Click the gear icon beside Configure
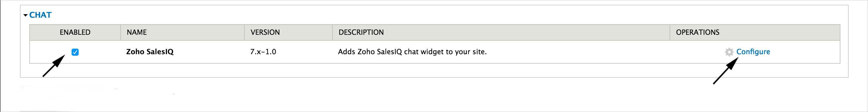The width and height of the screenshot is (868, 112). coord(729,52)
